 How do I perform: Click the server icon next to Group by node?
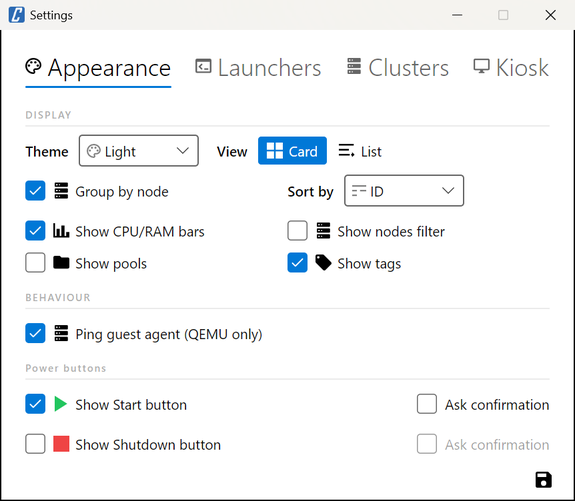tap(61, 191)
